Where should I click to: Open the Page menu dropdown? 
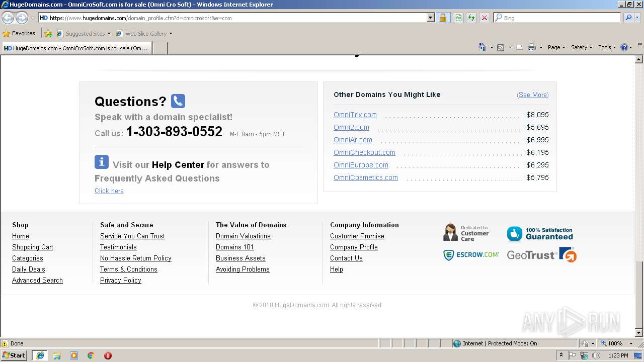pyautogui.click(x=556, y=47)
